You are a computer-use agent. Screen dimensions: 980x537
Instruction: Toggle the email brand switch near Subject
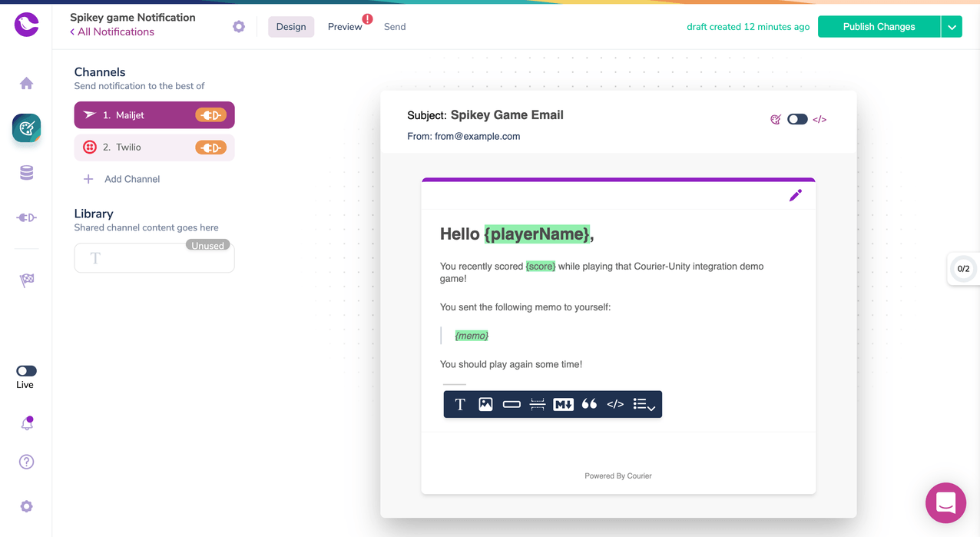(x=797, y=119)
